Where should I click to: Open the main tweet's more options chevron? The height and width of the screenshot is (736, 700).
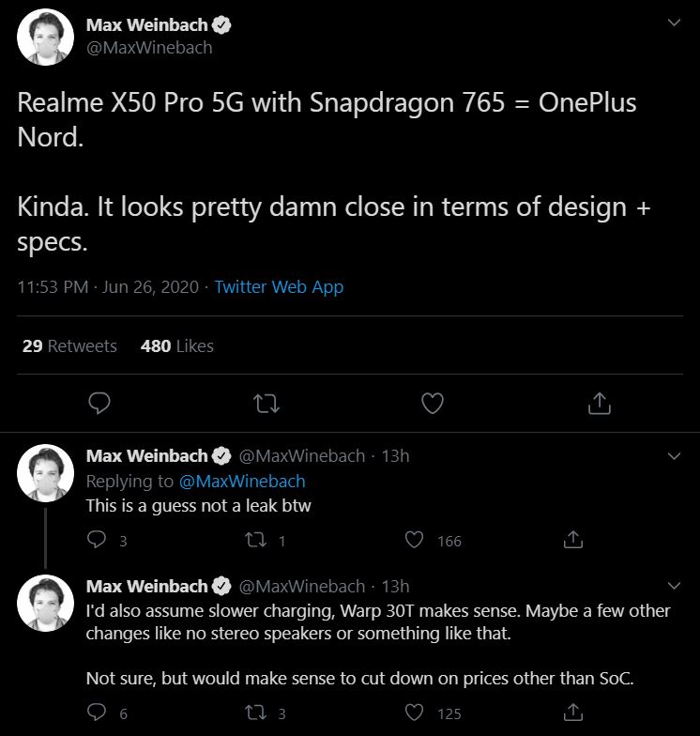tap(672, 24)
